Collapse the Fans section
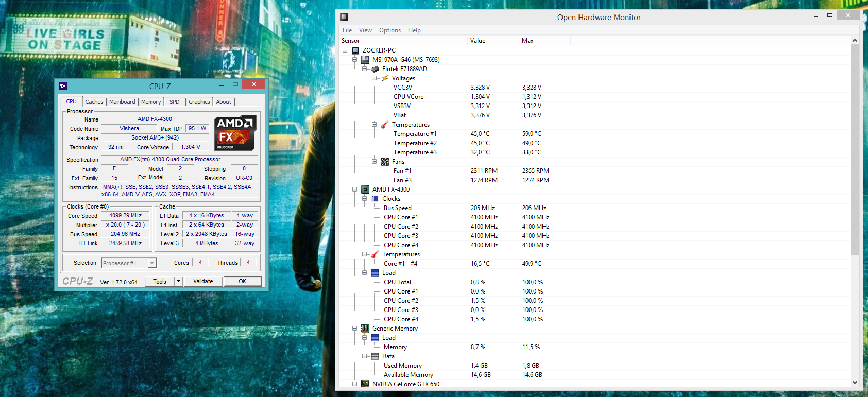 tap(375, 162)
